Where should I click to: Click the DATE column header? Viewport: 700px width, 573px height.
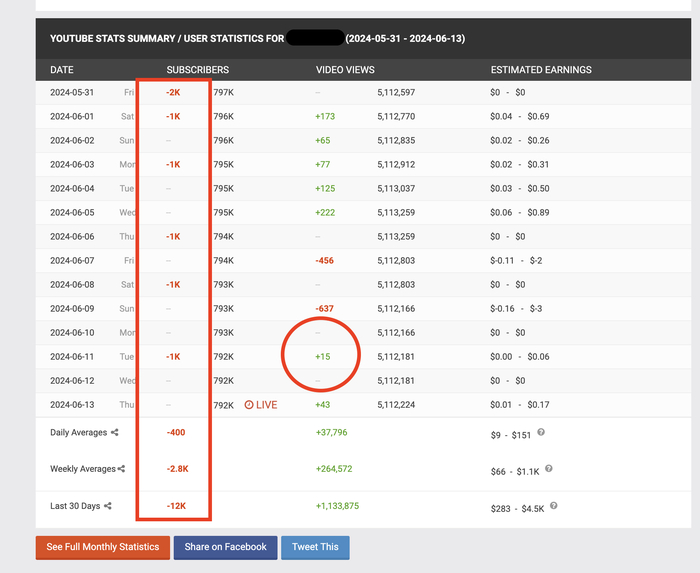(62, 70)
